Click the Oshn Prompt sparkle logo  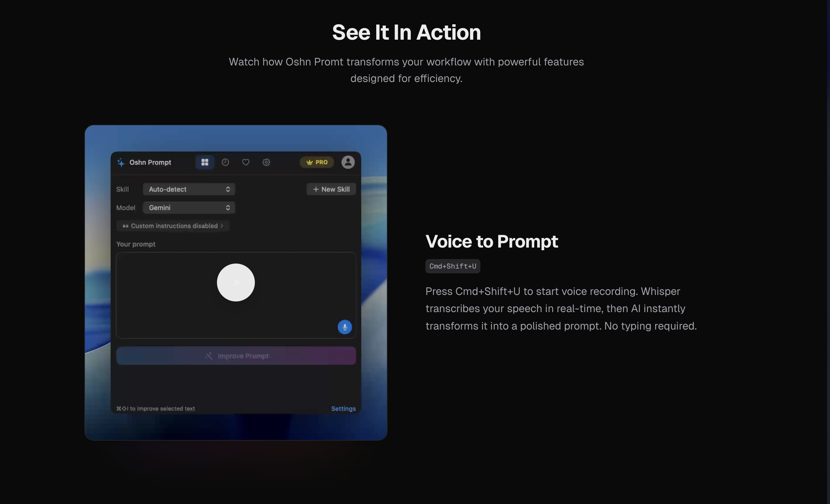coord(120,162)
